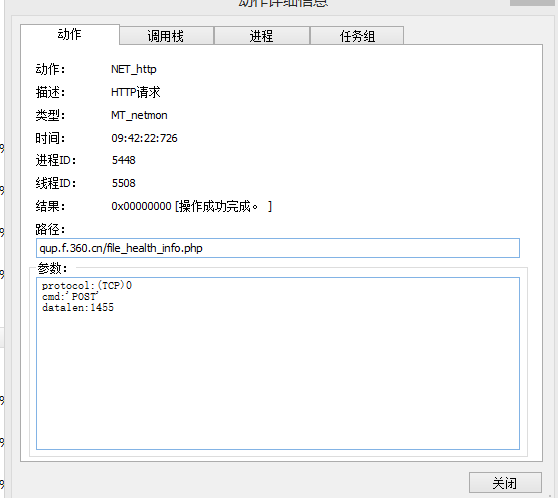Click the cmd:'POST' parameter line

pyautogui.click(x=70, y=297)
